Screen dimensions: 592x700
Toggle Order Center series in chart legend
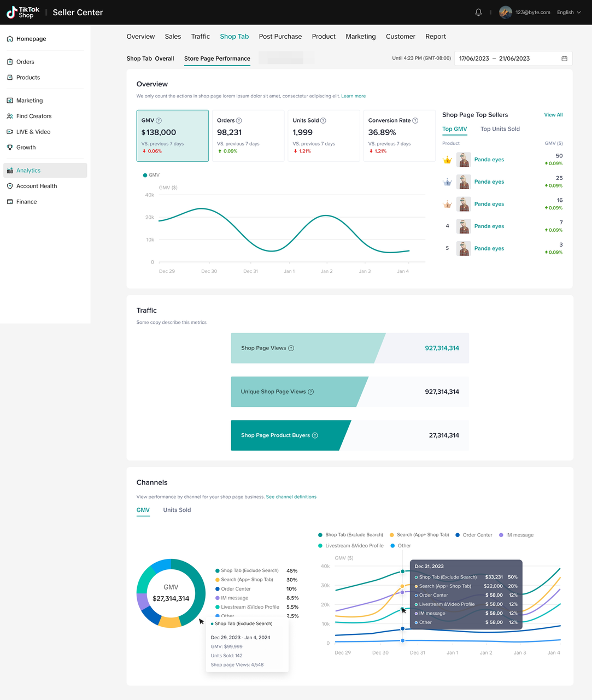(473, 535)
